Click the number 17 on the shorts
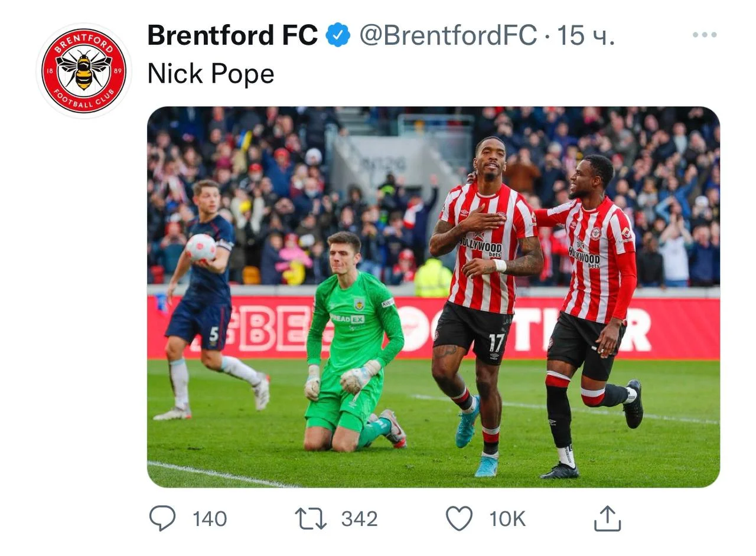Viewport: 756px width, 556px height. pyautogui.click(x=496, y=342)
